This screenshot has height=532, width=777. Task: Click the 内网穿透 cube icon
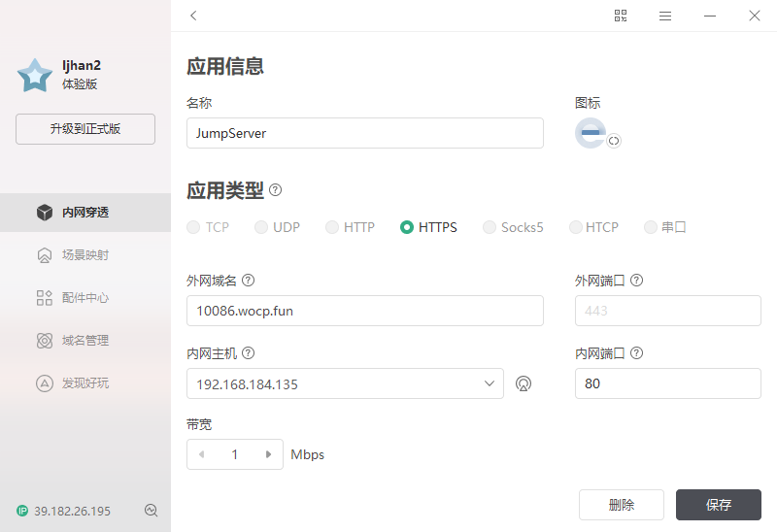(45, 213)
